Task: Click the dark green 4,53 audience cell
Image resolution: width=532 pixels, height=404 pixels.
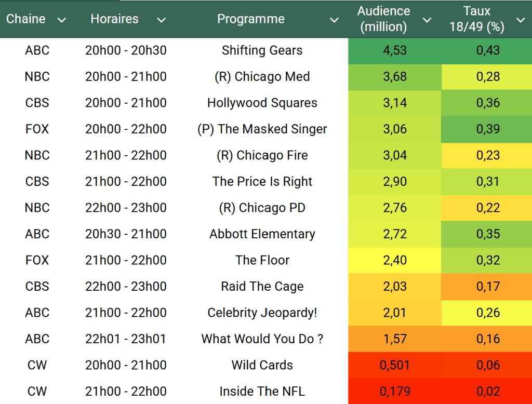Action: point(395,50)
